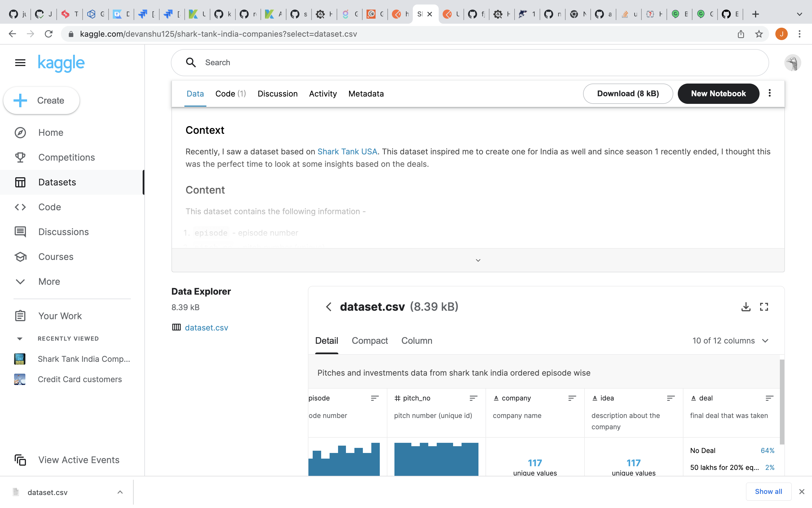Go back from dataset.csv preview
This screenshot has height=508, width=812.
click(x=329, y=306)
